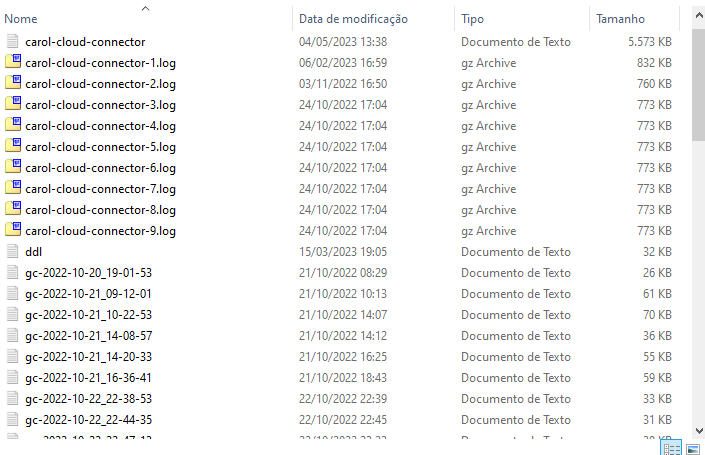Screen dimensions: 705x455
Task: Sort files by Tipo column header
Action: (x=472, y=19)
